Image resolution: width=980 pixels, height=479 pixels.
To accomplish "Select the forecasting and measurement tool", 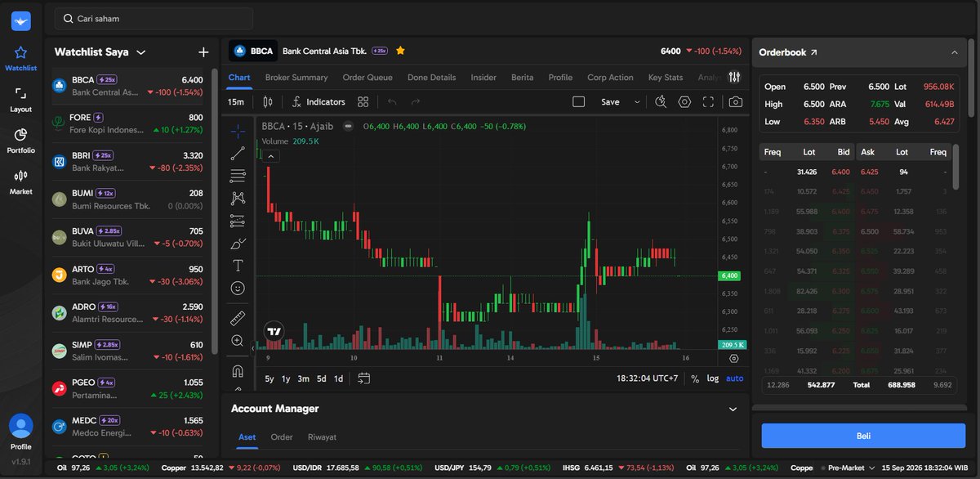I will click(238, 220).
